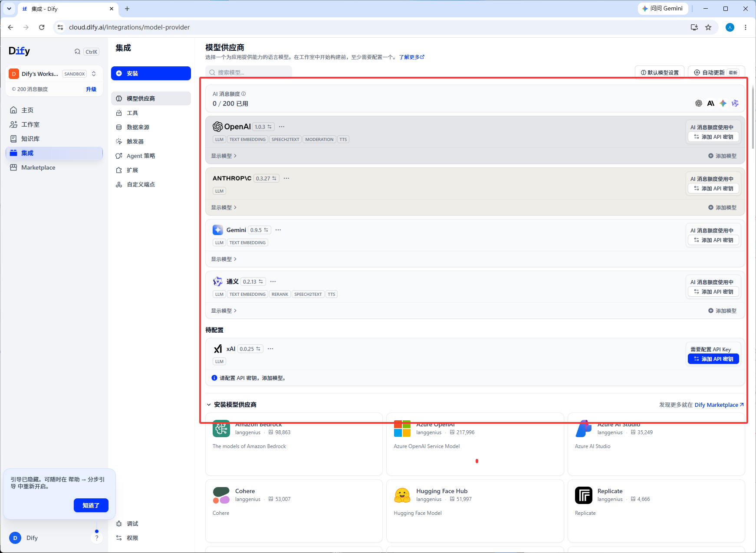Open the browser tab search dropdown
The width and height of the screenshot is (756, 553).
tap(9, 9)
